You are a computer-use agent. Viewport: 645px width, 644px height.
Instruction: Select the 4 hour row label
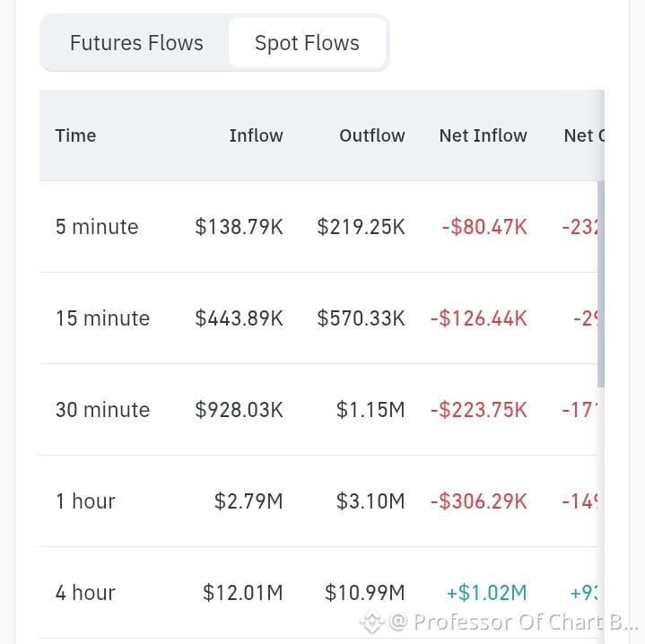85,593
